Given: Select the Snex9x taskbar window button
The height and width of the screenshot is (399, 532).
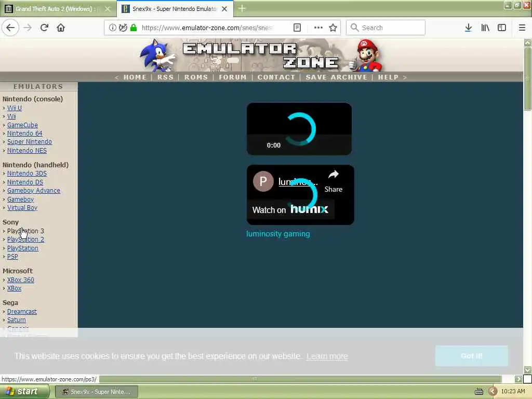Looking at the screenshot, I should (96, 392).
